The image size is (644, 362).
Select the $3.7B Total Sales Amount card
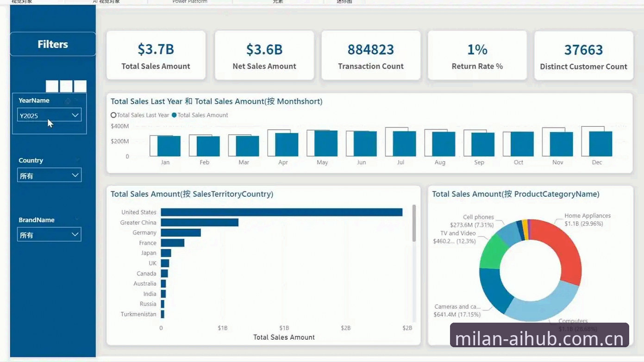pos(156,56)
